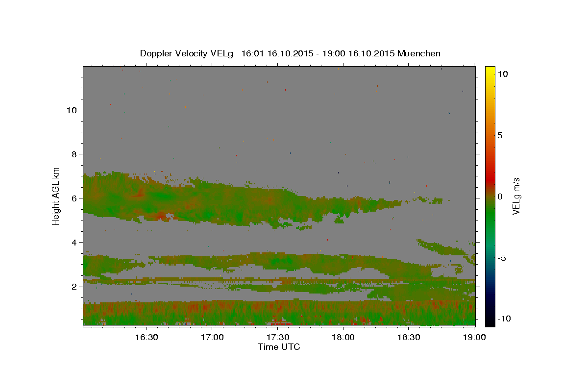This screenshot has height=392, width=588.
Task: Click the height tick label 4
Action: click(x=74, y=242)
